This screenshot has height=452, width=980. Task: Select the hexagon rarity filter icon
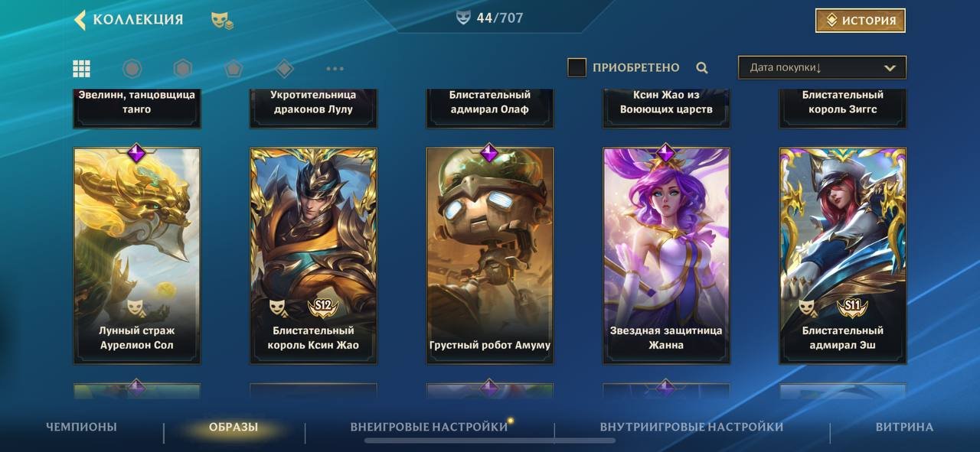tap(182, 69)
